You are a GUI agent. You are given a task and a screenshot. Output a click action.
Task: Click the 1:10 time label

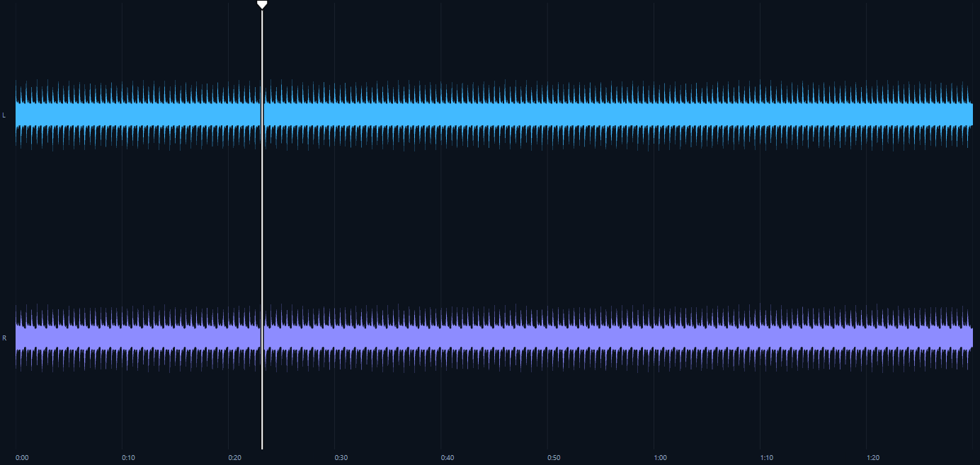coord(767,458)
